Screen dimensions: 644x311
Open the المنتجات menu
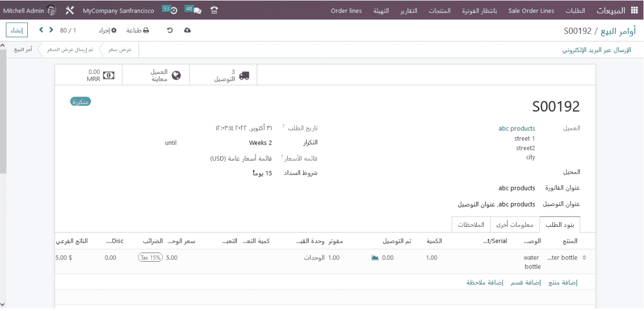pyautogui.click(x=440, y=10)
